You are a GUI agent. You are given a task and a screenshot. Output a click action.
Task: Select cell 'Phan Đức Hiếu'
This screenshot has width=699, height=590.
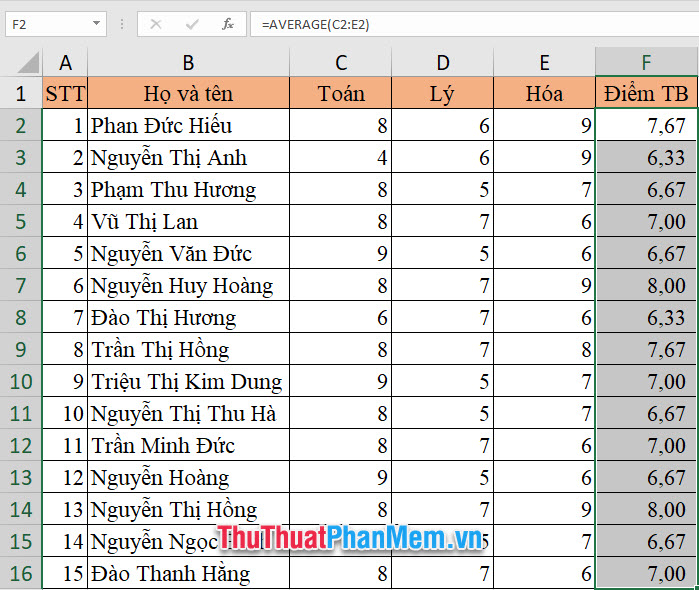(189, 125)
